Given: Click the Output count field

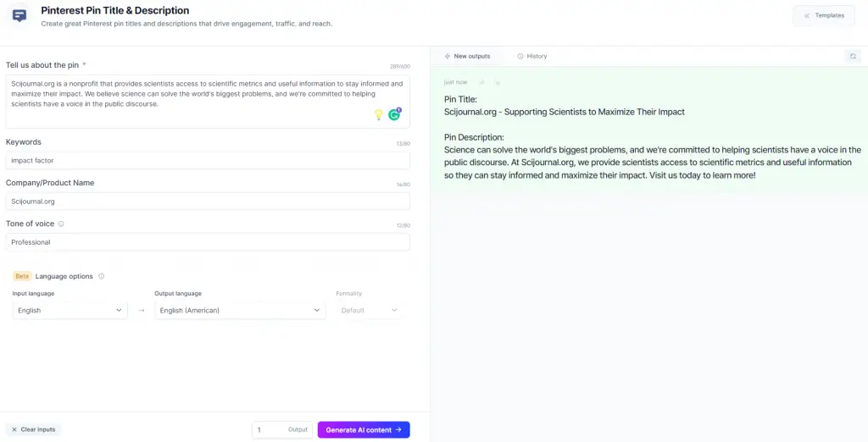Looking at the screenshot, I should pyautogui.click(x=282, y=430).
